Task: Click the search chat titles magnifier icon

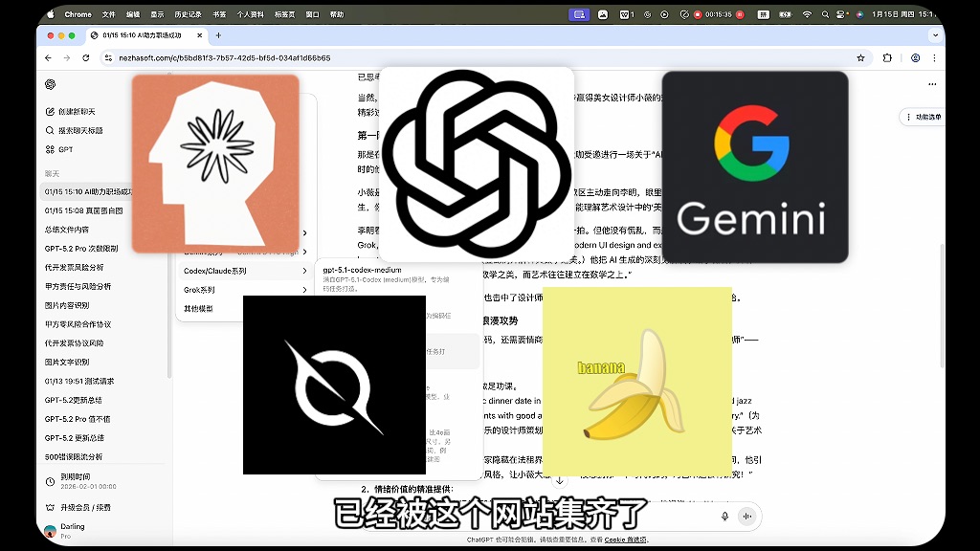Action: 50,130
